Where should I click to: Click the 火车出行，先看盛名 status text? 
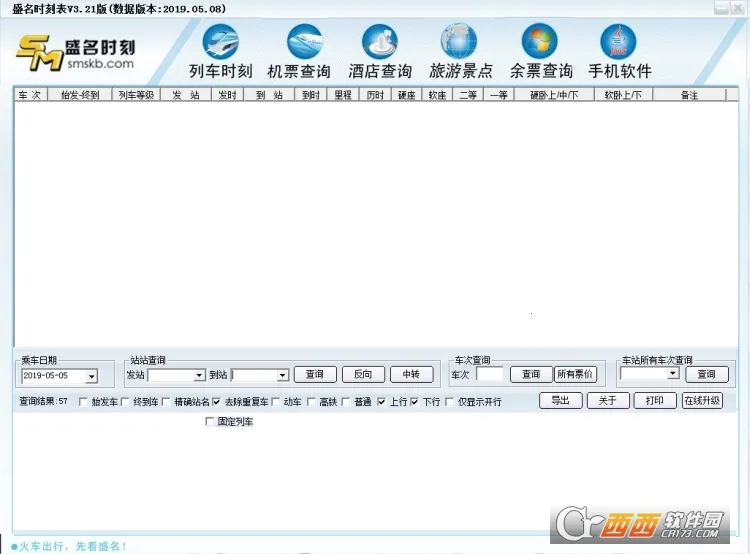coord(73,546)
